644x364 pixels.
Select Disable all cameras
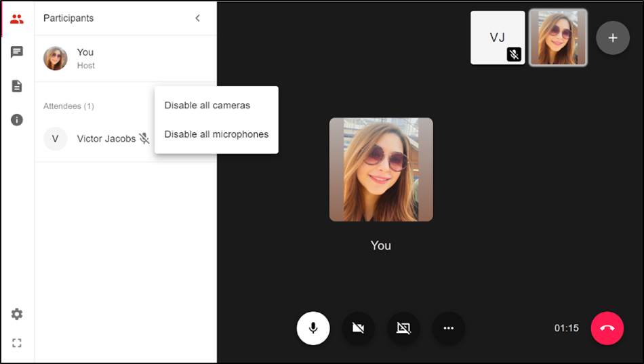click(207, 105)
